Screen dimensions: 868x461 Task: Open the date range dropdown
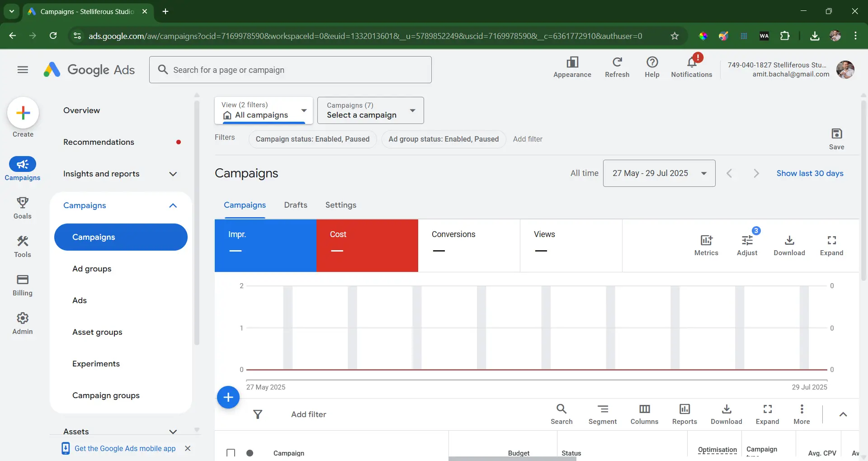coord(659,173)
